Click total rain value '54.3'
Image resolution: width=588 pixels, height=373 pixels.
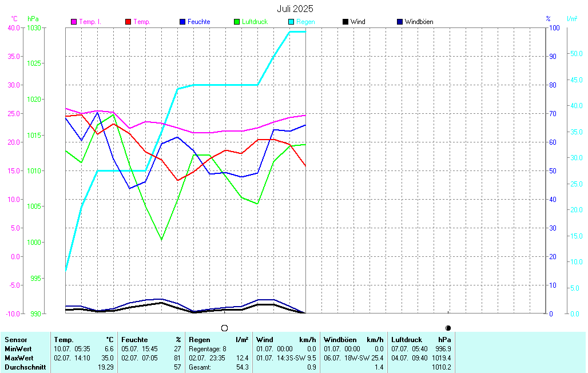[243, 367]
